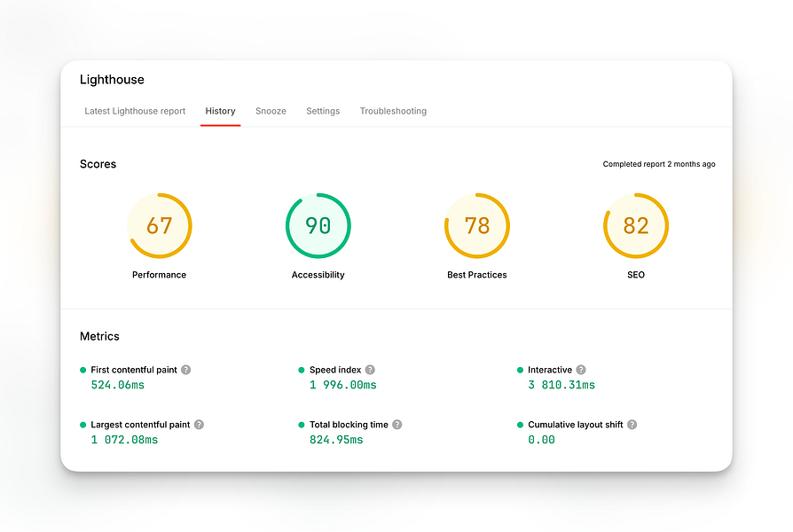
Task: Click the First contentful paint label
Action: click(134, 370)
